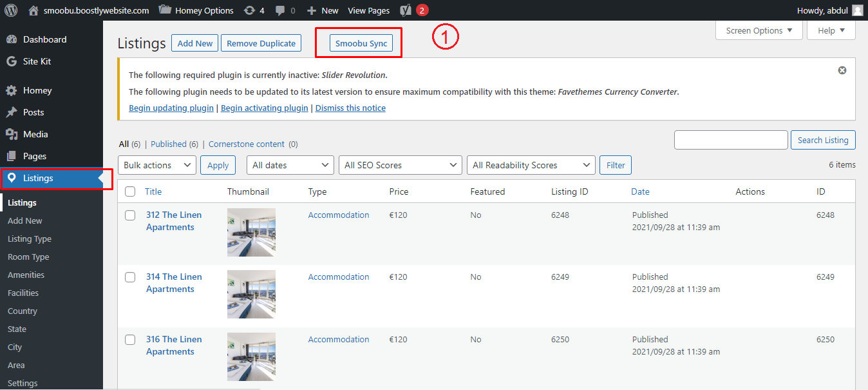This screenshot has height=390, width=868.
Task: Expand the Screen Options panel
Action: [x=759, y=30]
